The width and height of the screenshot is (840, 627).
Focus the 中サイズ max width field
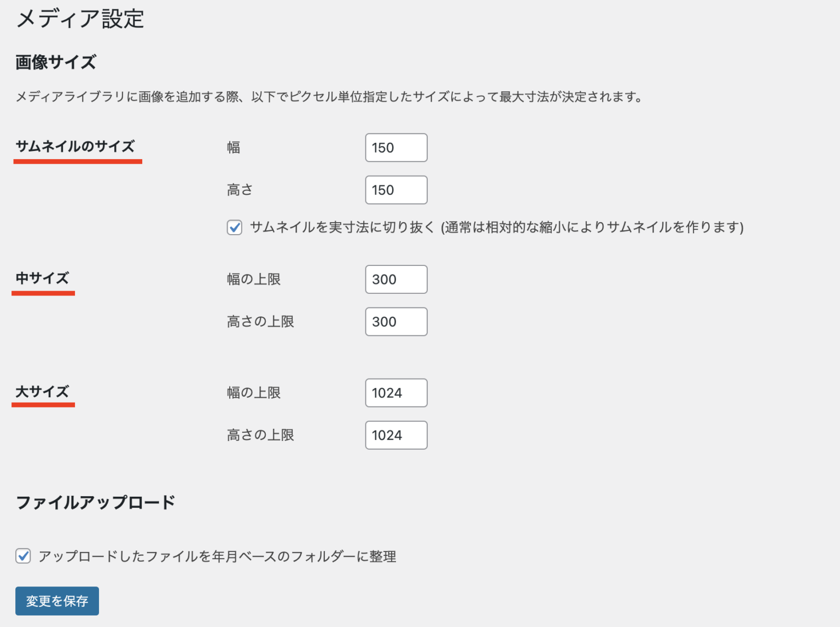click(x=396, y=280)
